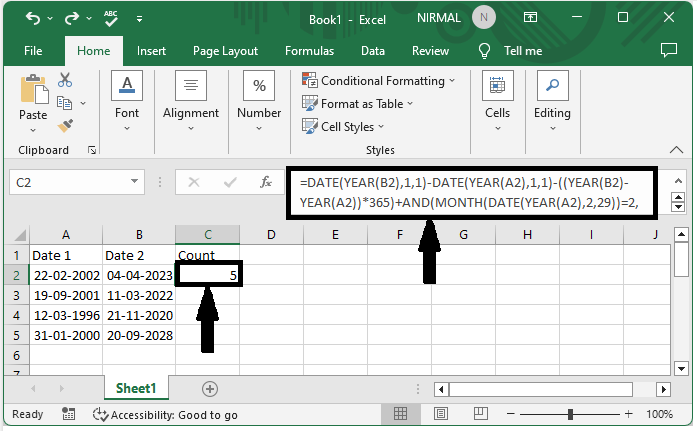
Task: Click horizontal scrollbar right arrow
Action: coord(664,390)
